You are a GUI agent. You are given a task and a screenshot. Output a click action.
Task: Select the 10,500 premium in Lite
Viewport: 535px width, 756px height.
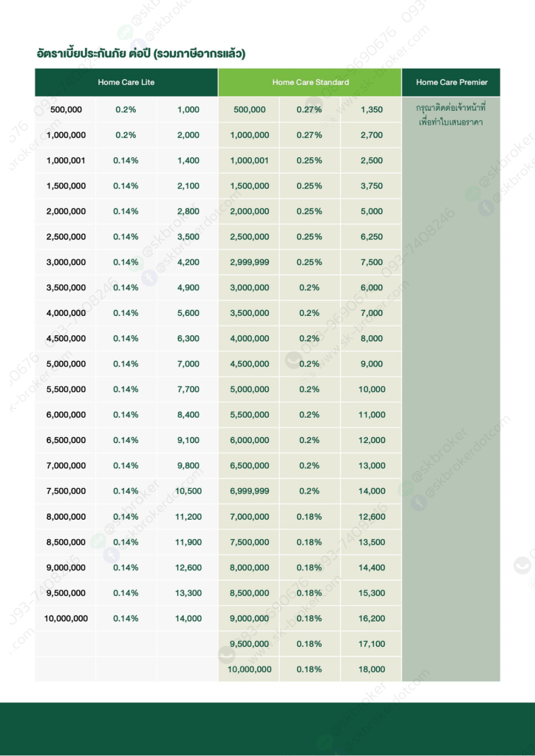(188, 491)
